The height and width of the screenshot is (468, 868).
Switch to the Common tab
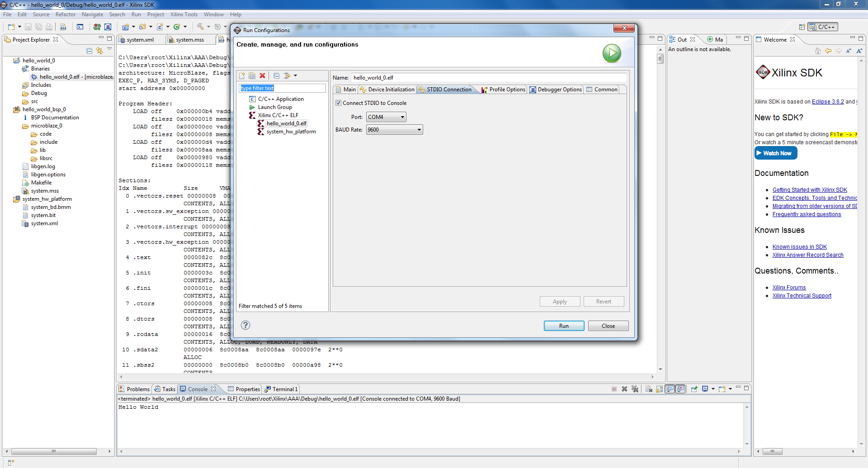[x=602, y=90]
